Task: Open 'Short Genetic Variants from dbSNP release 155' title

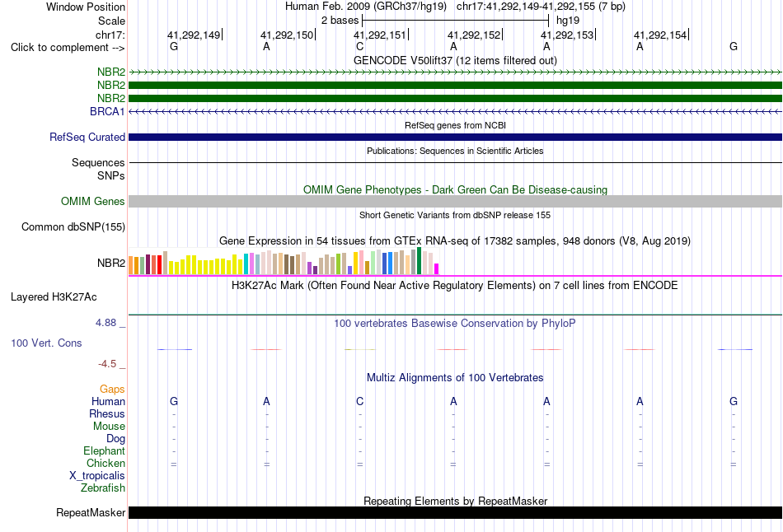Action: (455, 215)
